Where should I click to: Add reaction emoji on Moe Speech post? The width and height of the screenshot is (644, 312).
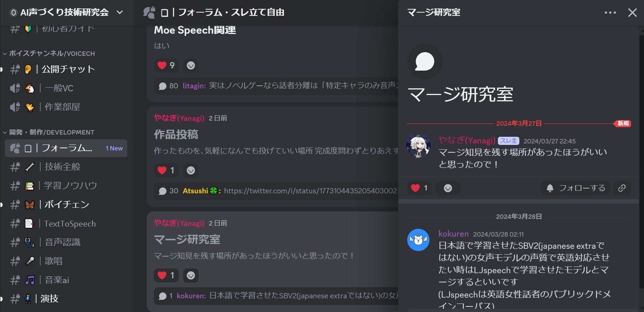tap(191, 65)
